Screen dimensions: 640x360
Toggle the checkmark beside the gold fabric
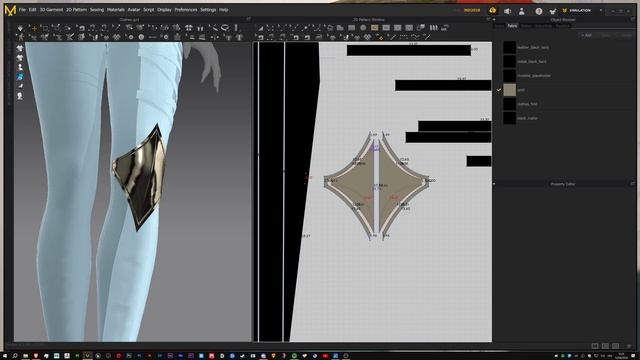pyautogui.click(x=499, y=89)
